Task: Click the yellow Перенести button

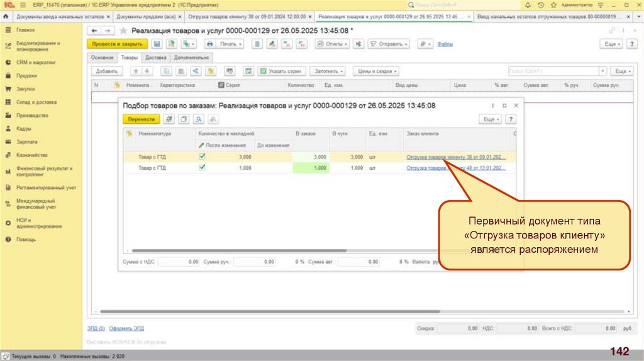Action: tap(140, 119)
